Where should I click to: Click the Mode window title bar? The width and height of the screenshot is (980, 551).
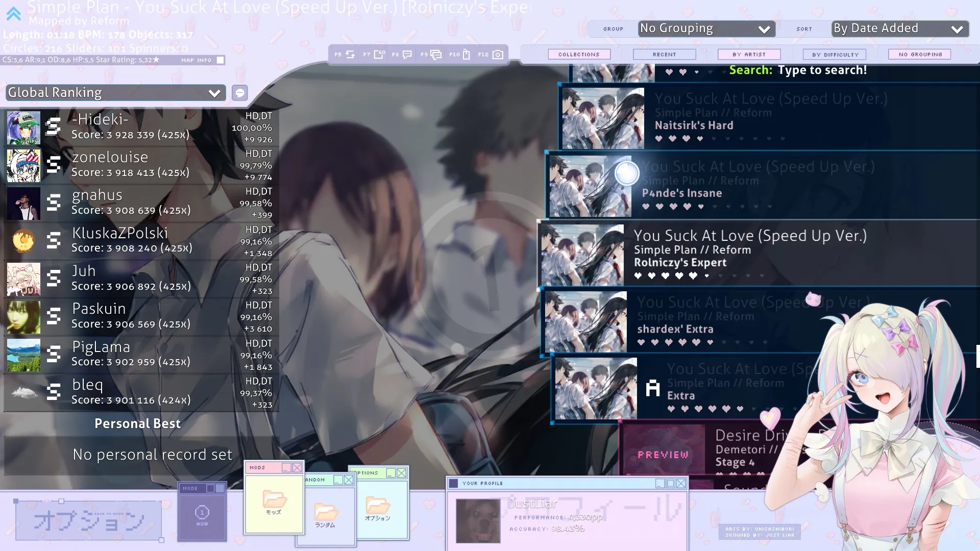click(x=202, y=488)
